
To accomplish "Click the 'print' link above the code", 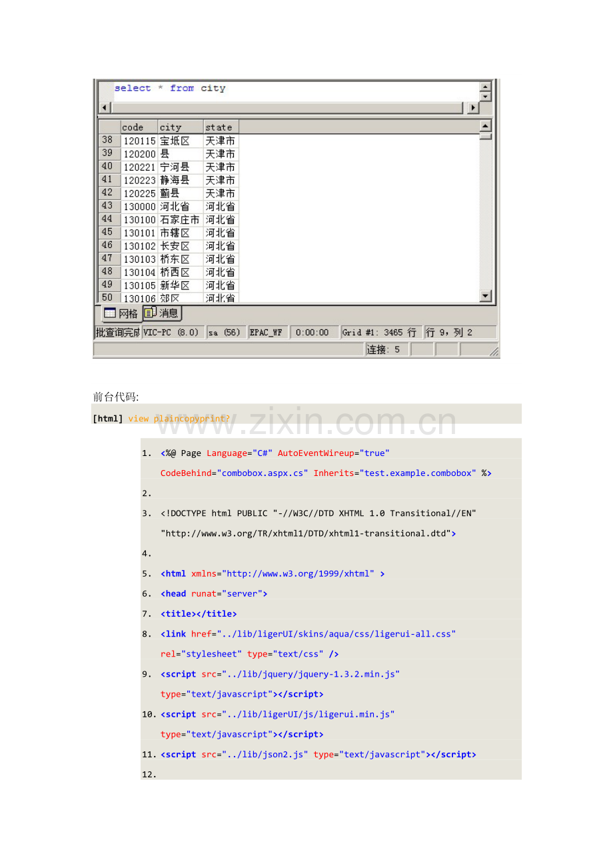I will point(211,418).
